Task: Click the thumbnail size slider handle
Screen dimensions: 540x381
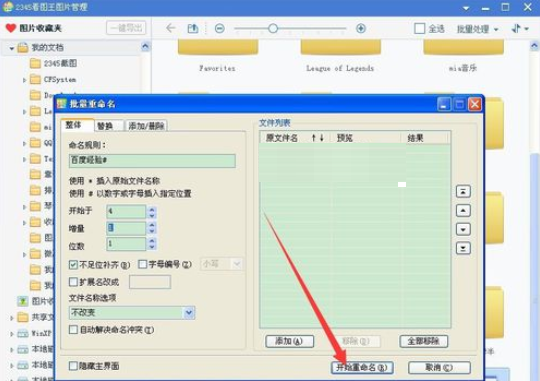Action: pos(273,28)
